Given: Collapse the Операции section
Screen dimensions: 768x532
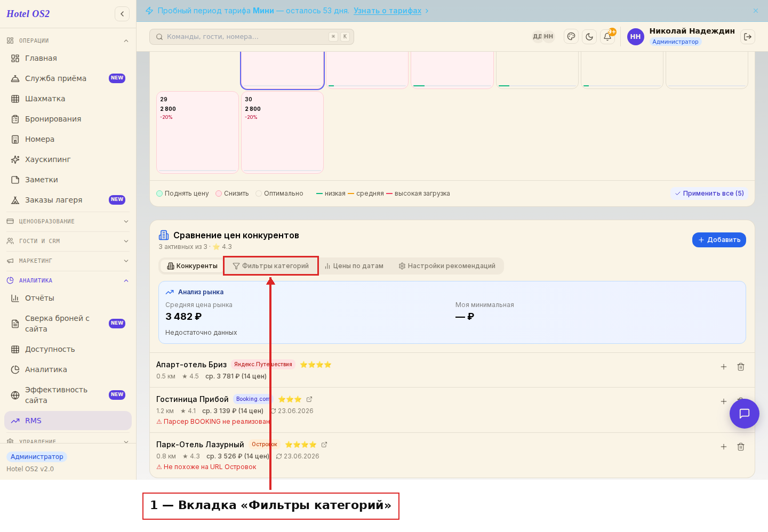Looking at the screenshot, I should coord(68,41).
